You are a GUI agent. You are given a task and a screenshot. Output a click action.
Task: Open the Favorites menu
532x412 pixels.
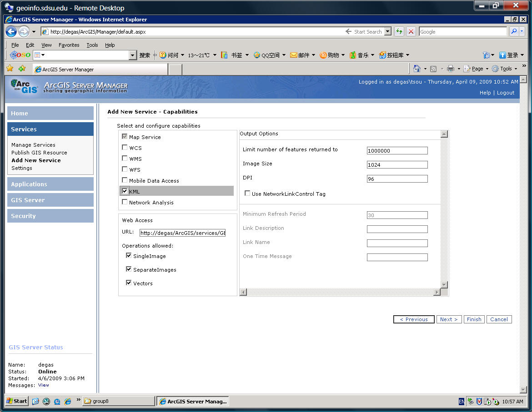[x=69, y=45]
